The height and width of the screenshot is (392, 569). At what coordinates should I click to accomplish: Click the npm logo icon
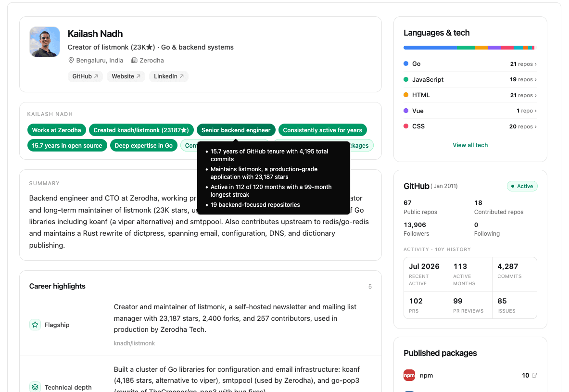[409, 375]
